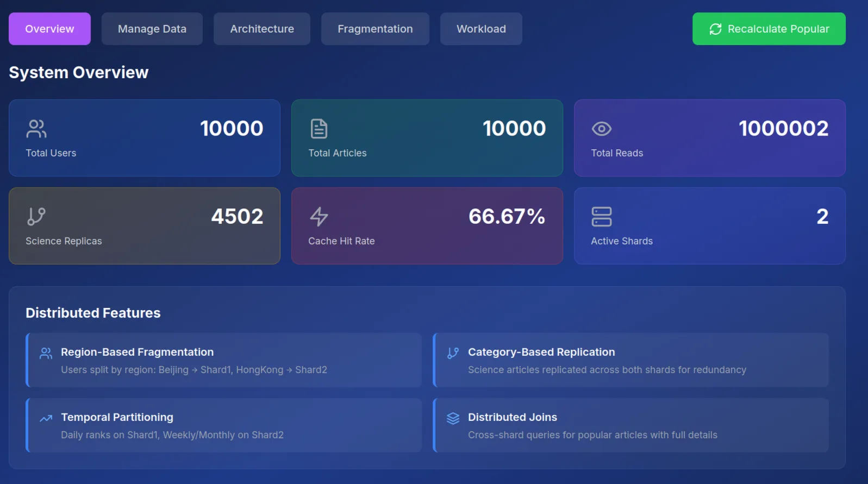Click the 66.67% cache hit rate value

(x=507, y=217)
